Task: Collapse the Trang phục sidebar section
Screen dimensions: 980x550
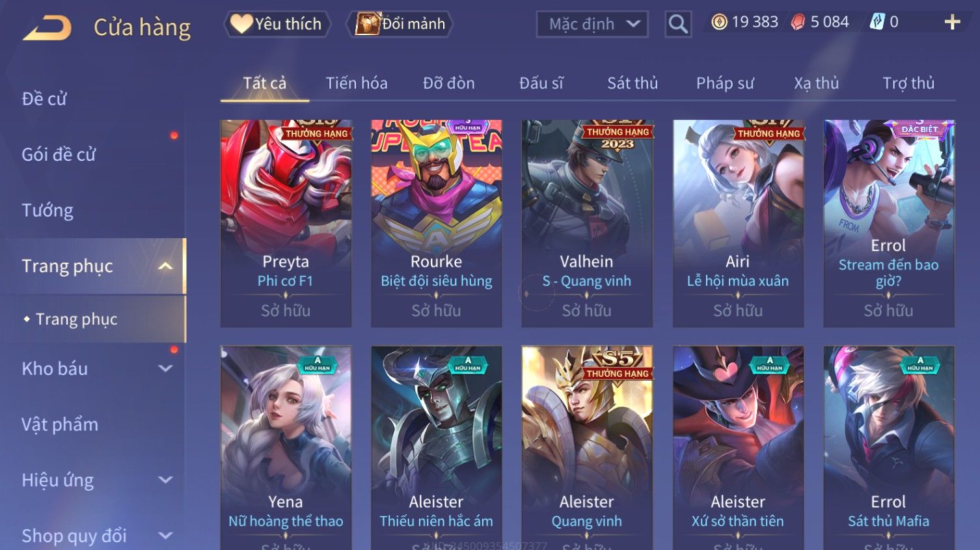Action: point(165,266)
